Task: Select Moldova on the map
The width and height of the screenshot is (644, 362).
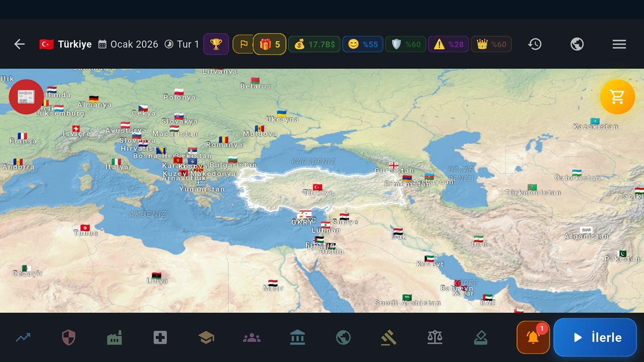Action: (260, 131)
